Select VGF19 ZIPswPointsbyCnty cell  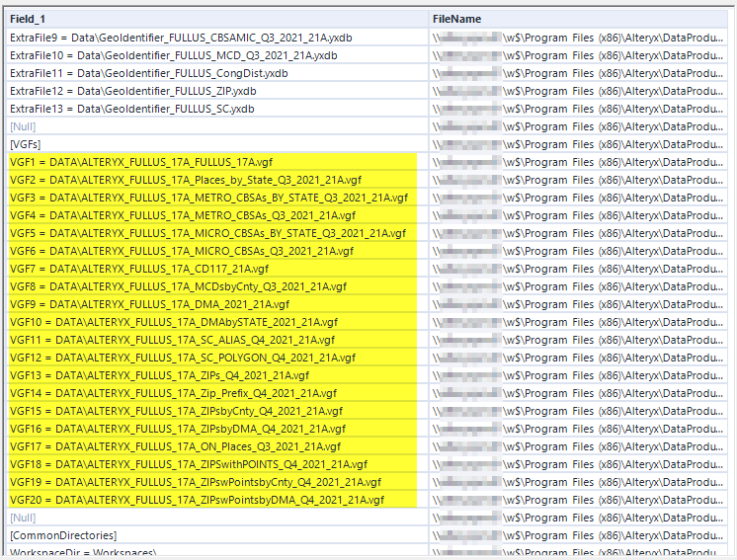217,483
